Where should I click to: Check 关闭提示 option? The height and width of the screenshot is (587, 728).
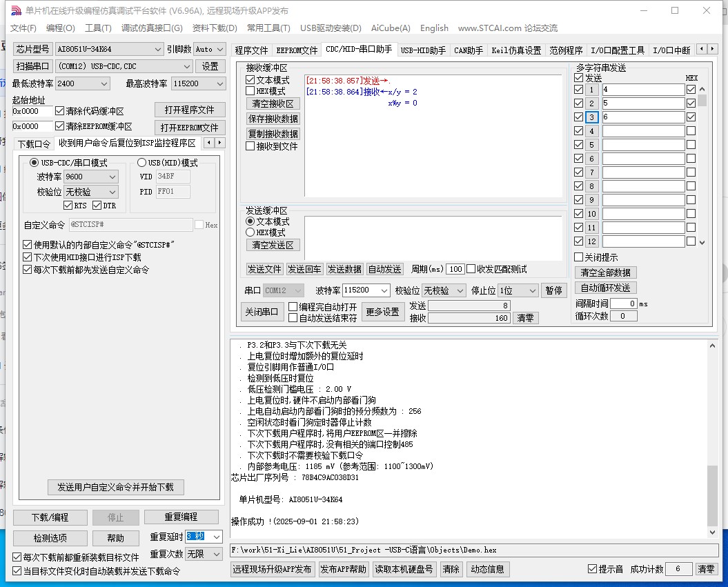pyautogui.click(x=578, y=257)
